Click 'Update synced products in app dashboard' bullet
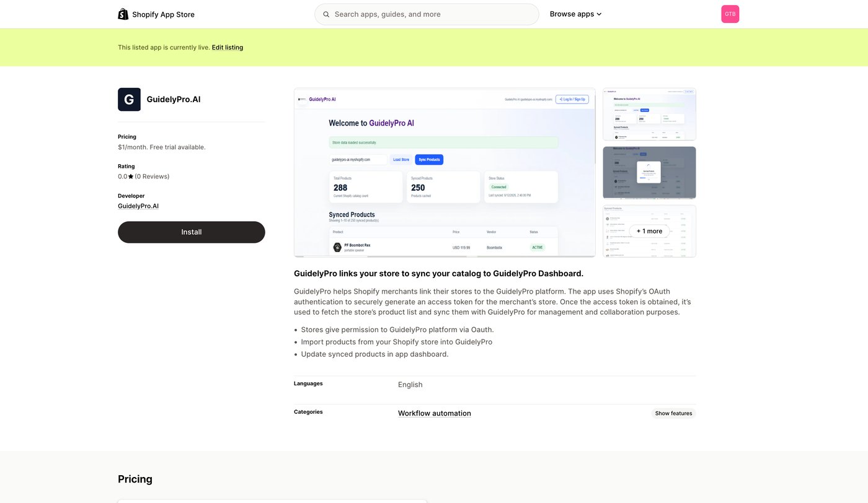This screenshot has height=503, width=868. pyautogui.click(x=374, y=354)
